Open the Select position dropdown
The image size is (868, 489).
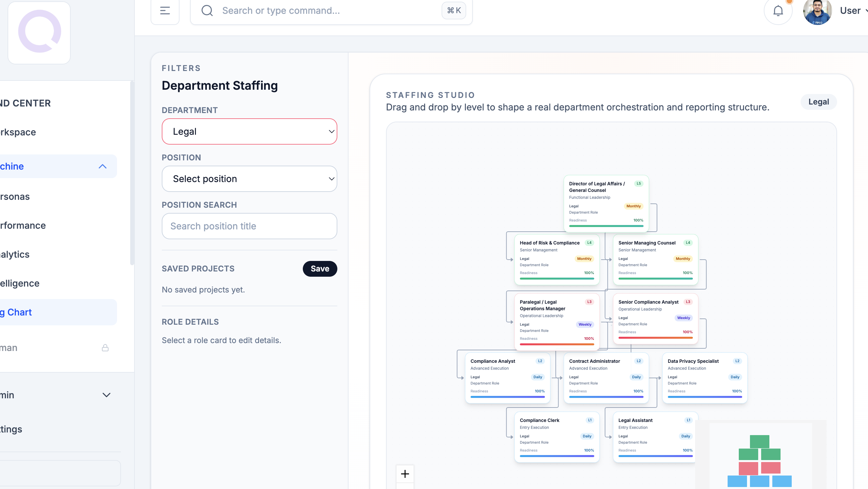click(249, 179)
